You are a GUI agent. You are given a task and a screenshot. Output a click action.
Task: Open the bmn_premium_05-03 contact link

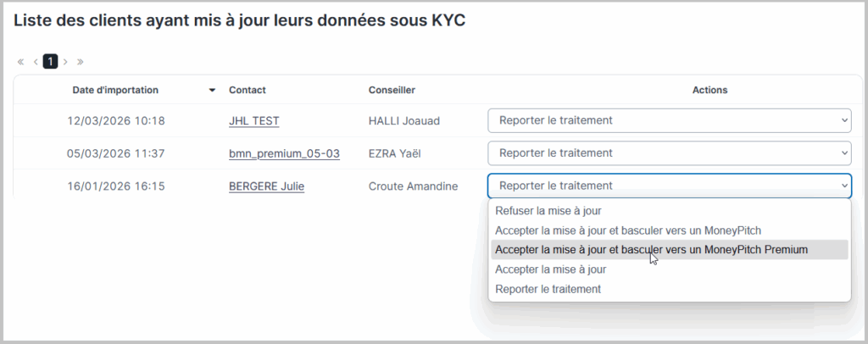(284, 153)
